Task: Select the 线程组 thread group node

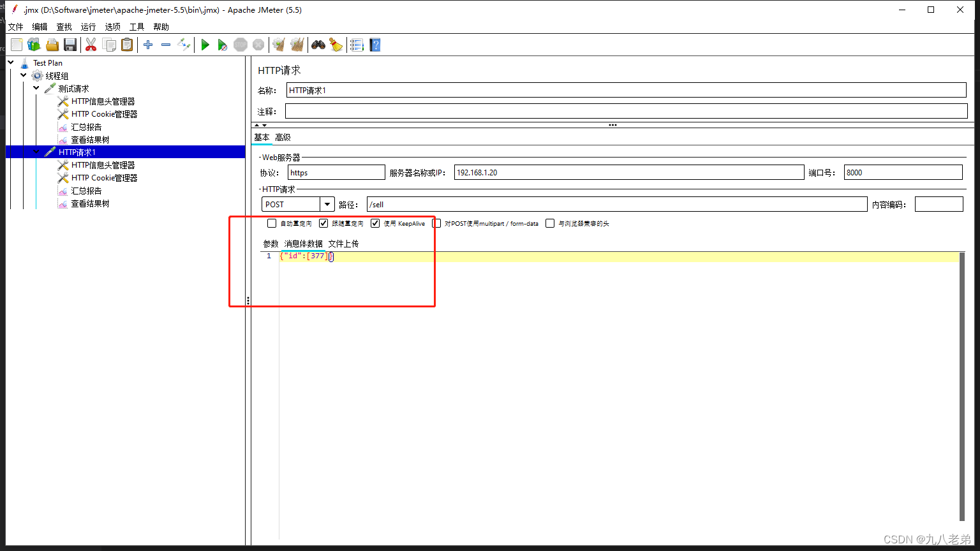Action: (57, 76)
